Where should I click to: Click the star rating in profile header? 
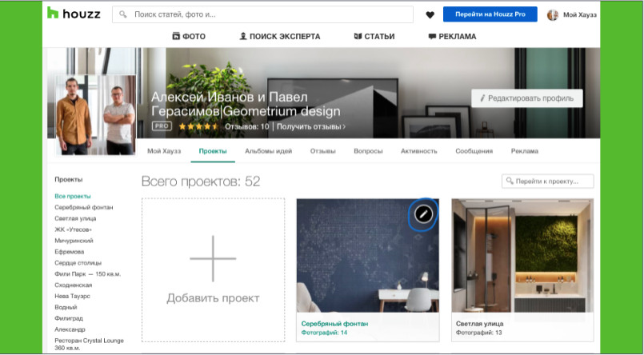(x=198, y=126)
